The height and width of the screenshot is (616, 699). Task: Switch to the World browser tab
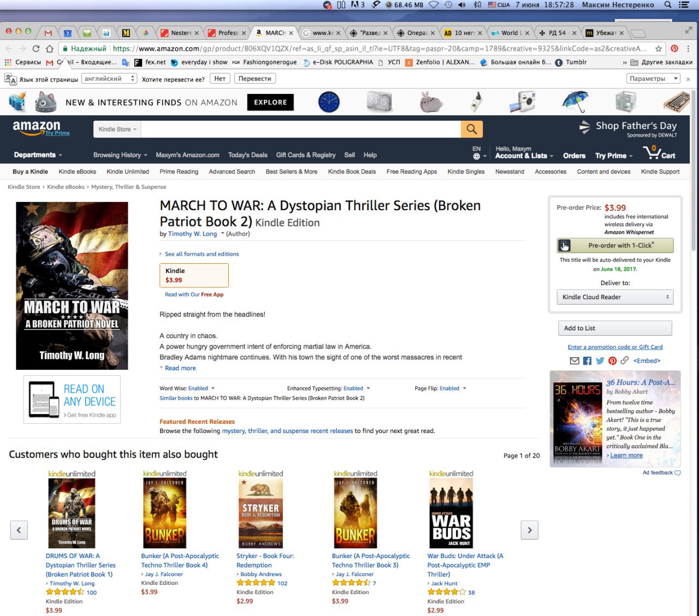tap(510, 33)
